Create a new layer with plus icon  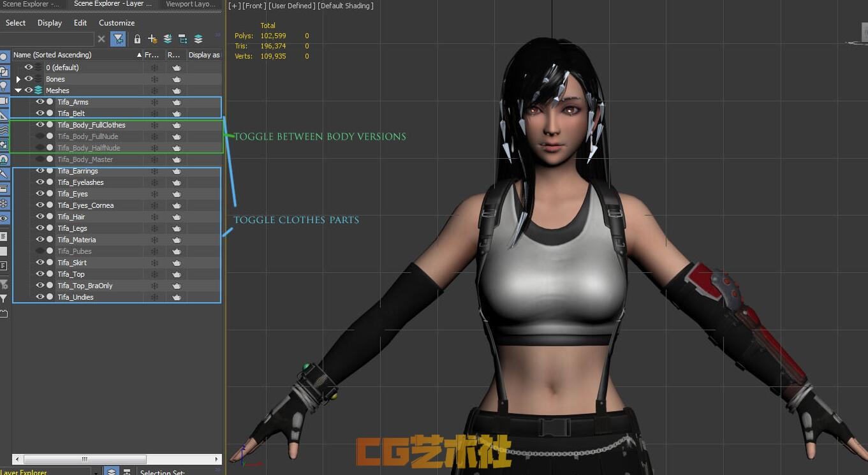tap(152, 39)
